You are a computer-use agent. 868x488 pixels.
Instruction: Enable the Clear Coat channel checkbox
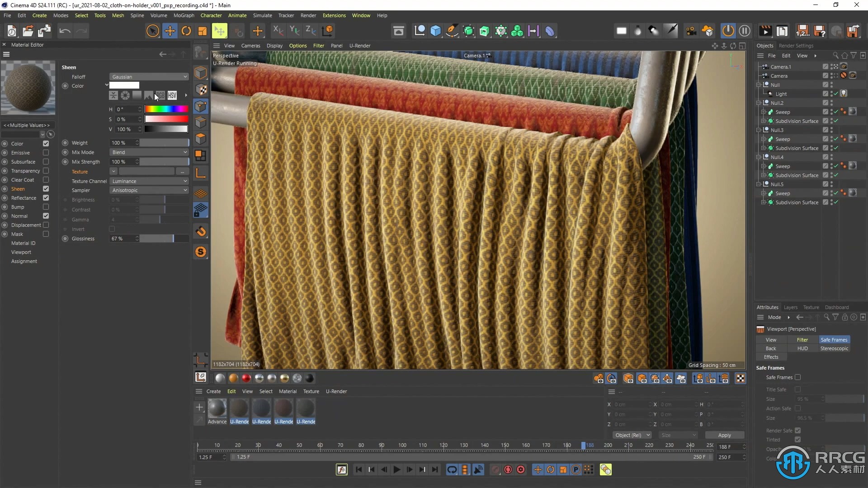click(x=46, y=180)
